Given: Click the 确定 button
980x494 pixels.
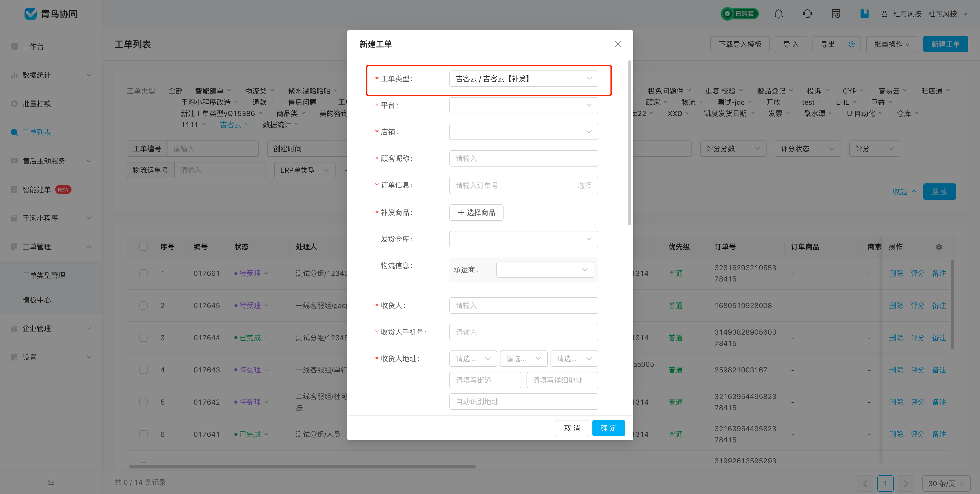Looking at the screenshot, I should pyautogui.click(x=608, y=428).
